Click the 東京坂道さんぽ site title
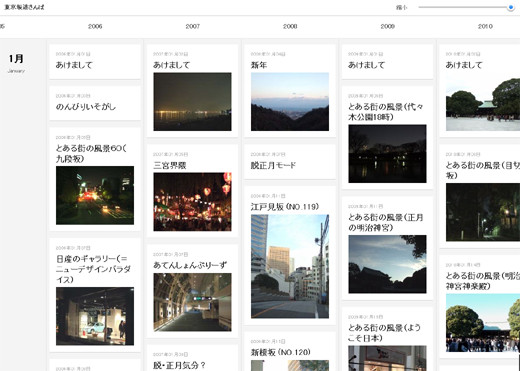 [x=24, y=7]
